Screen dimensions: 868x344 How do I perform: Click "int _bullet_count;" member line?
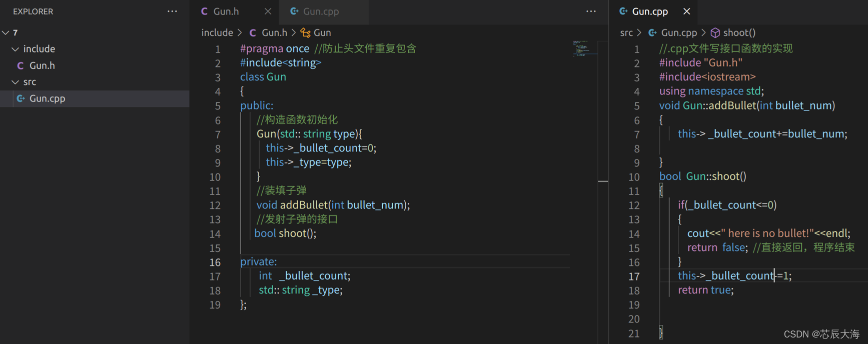pos(305,275)
